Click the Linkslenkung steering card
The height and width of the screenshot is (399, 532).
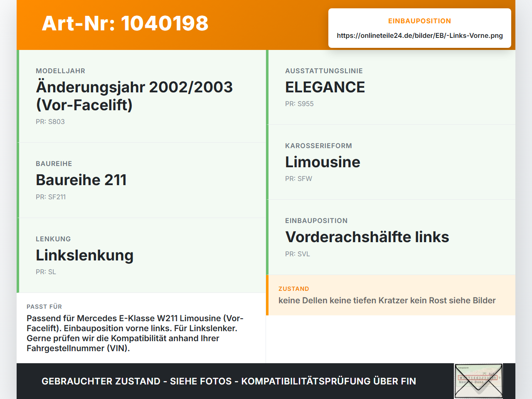(141, 255)
